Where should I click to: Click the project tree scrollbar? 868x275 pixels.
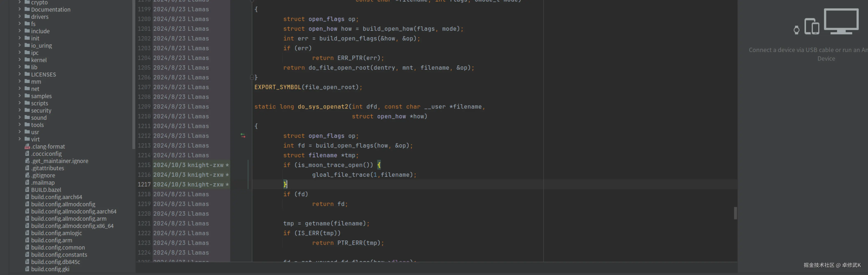pos(134,74)
